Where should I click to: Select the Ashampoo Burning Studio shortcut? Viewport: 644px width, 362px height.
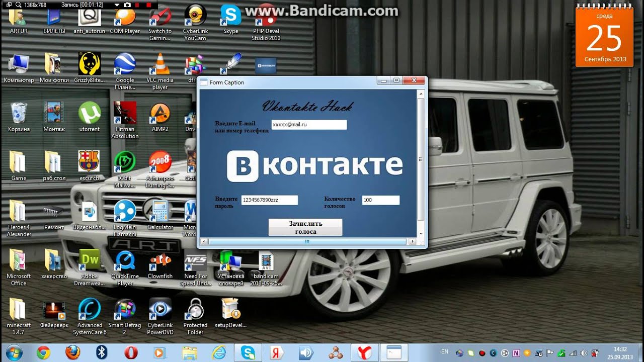coord(160,169)
